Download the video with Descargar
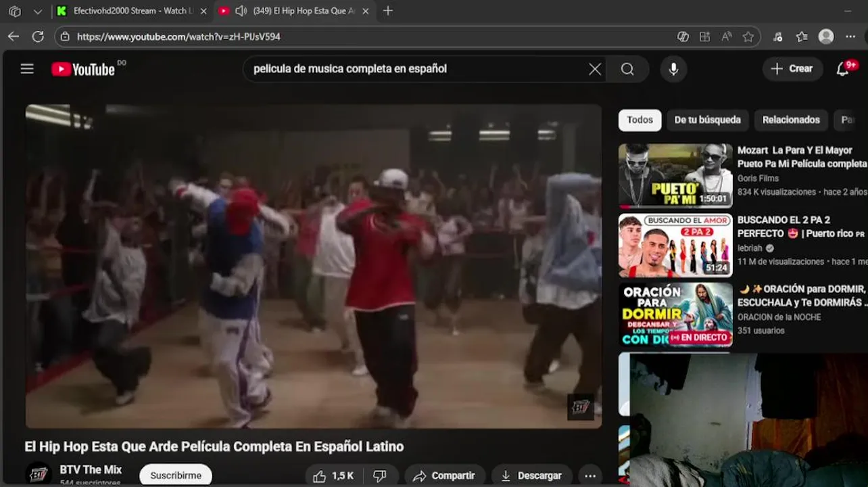 pos(531,476)
